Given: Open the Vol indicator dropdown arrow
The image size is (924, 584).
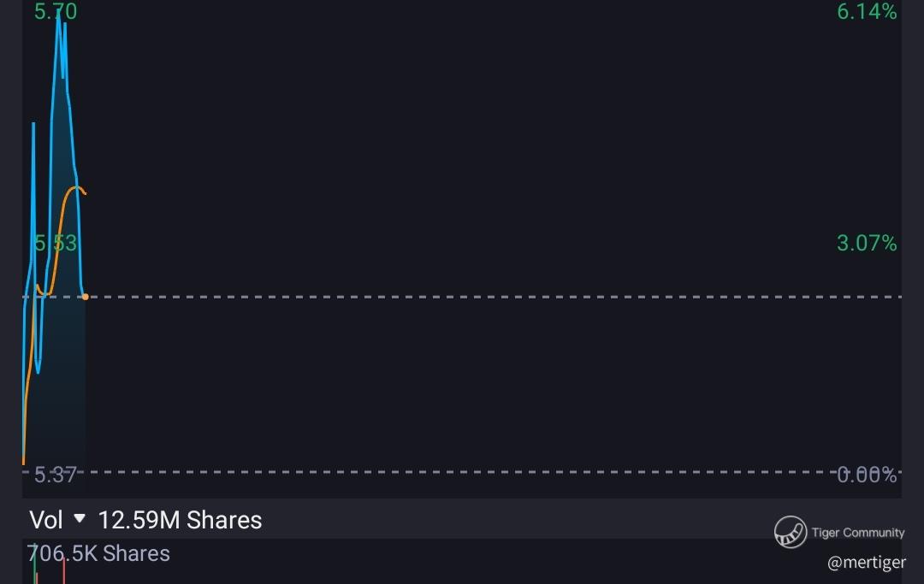Looking at the screenshot, I should pyautogui.click(x=79, y=519).
